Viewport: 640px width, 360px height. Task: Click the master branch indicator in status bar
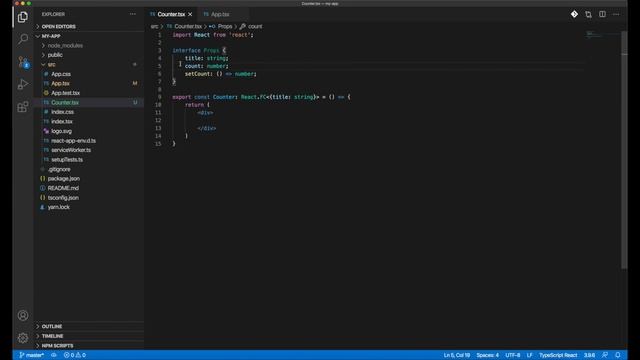(31, 355)
